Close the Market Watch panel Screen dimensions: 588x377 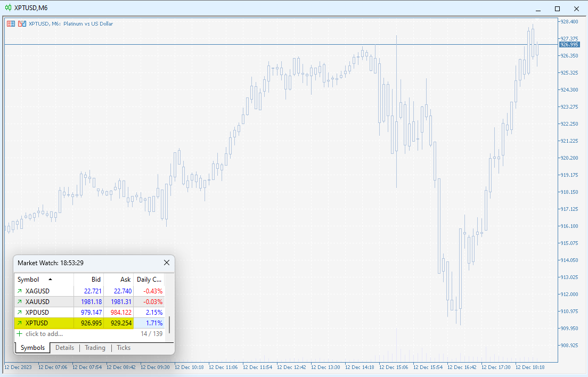click(x=167, y=263)
